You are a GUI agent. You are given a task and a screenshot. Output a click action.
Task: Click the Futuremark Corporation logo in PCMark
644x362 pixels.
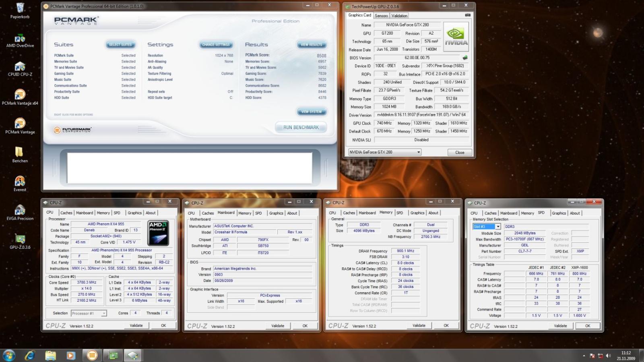click(73, 130)
